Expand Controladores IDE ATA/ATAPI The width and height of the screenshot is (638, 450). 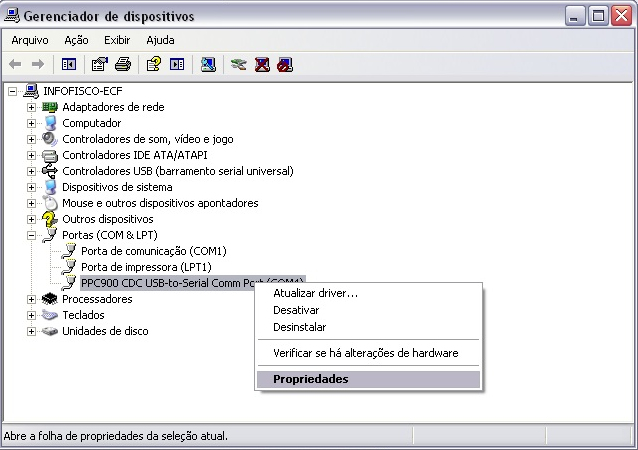[31, 155]
